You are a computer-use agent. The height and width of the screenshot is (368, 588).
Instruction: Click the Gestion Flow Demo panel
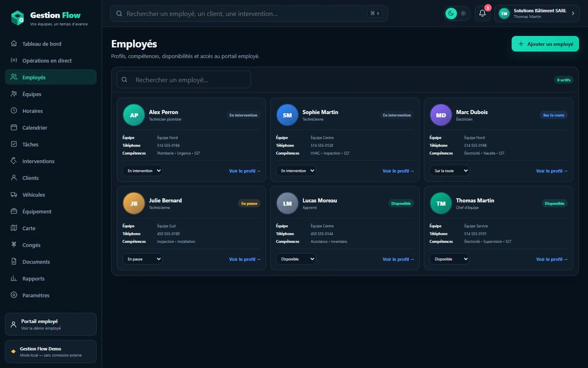pyautogui.click(x=51, y=351)
